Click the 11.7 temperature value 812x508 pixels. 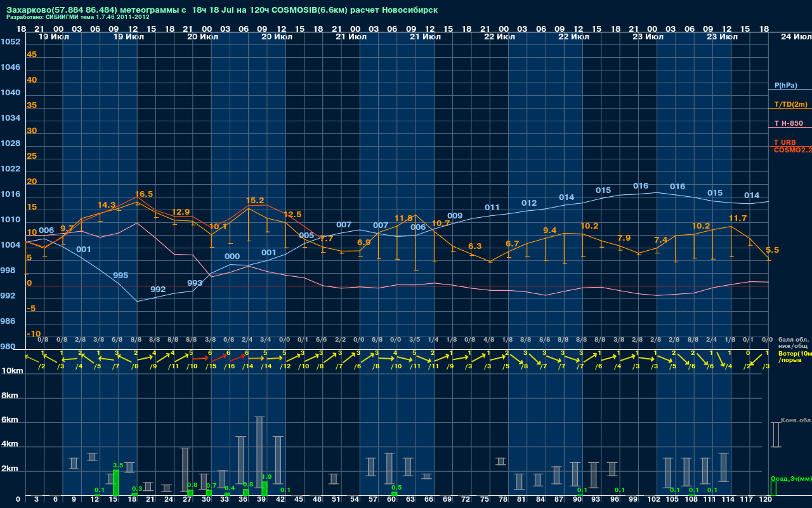pos(738,218)
